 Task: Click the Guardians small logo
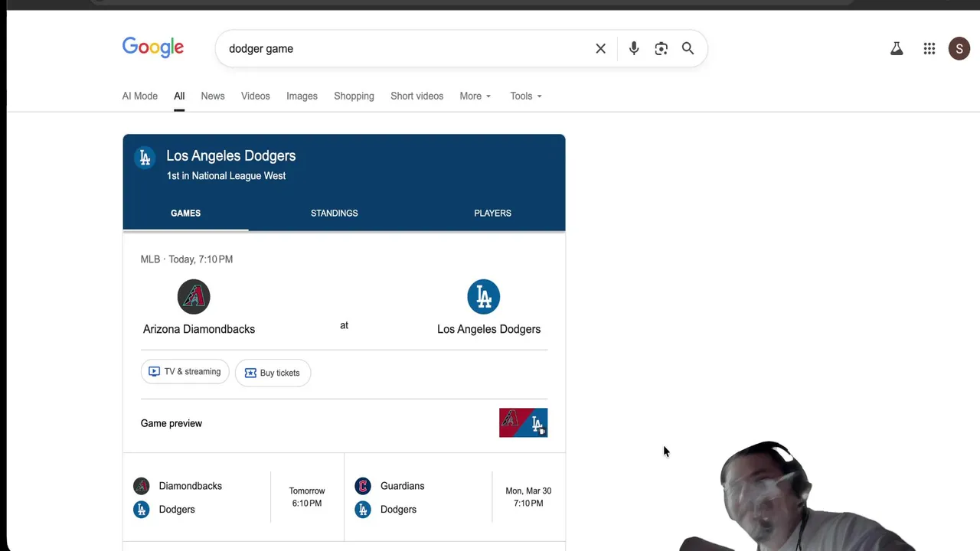pos(363,486)
